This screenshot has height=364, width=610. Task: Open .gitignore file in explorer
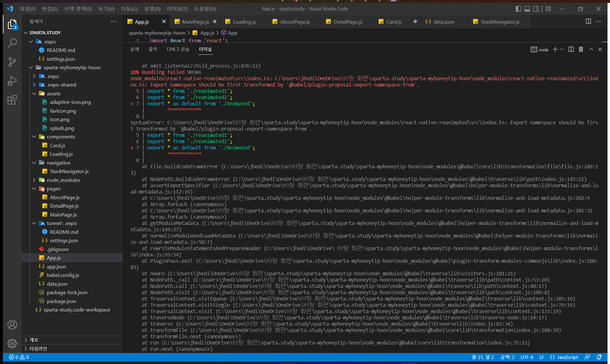click(58, 249)
